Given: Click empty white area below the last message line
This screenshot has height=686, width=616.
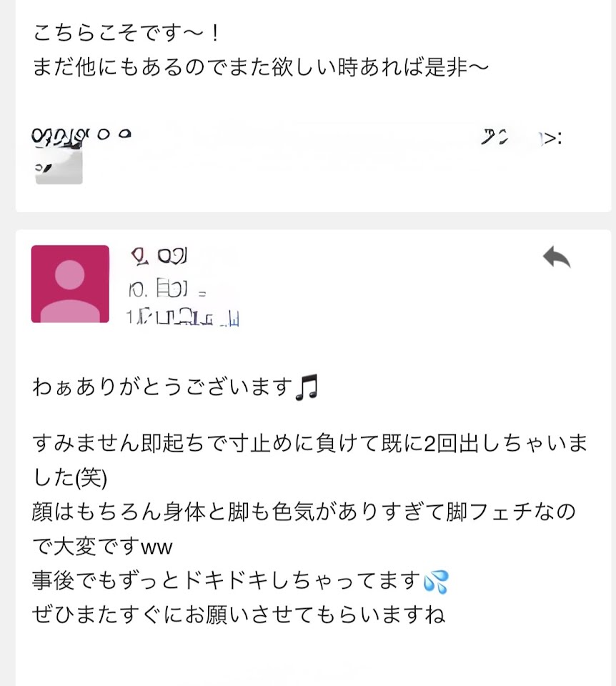Looking at the screenshot, I should (308, 654).
